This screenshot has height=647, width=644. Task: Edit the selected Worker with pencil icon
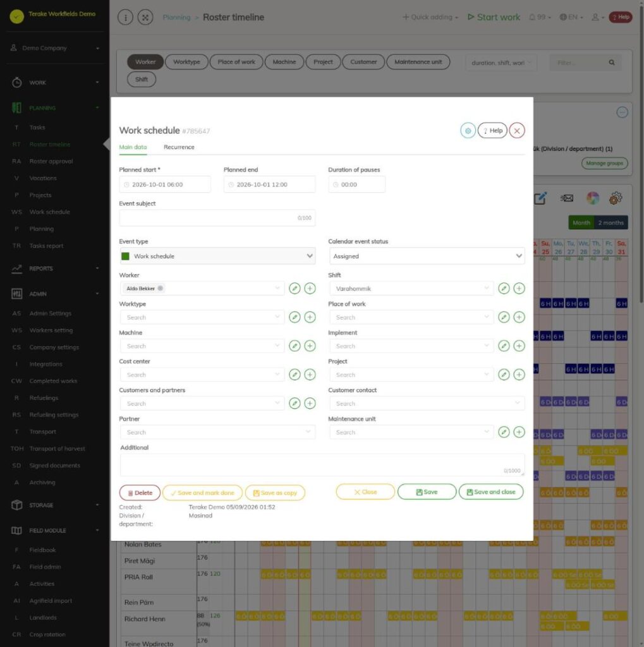coord(295,288)
